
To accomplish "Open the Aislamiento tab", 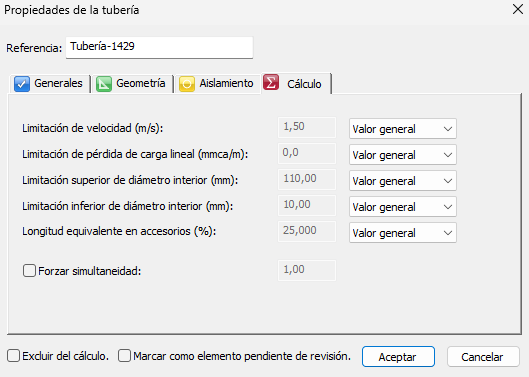I will pyautogui.click(x=217, y=83).
